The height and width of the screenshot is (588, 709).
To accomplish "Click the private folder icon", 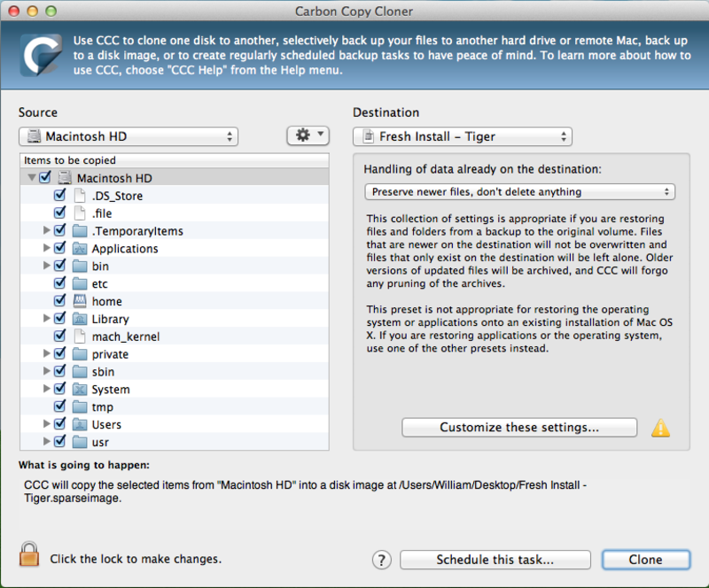I will (x=80, y=354).
